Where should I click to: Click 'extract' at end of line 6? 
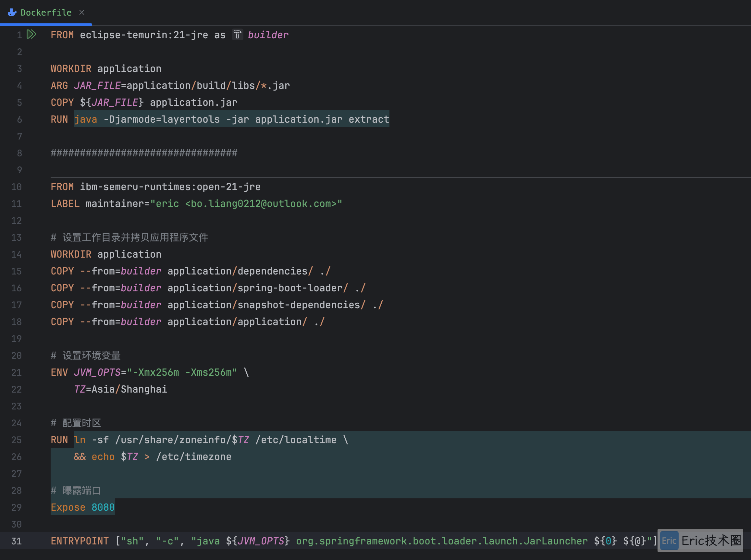click(369, 119)
